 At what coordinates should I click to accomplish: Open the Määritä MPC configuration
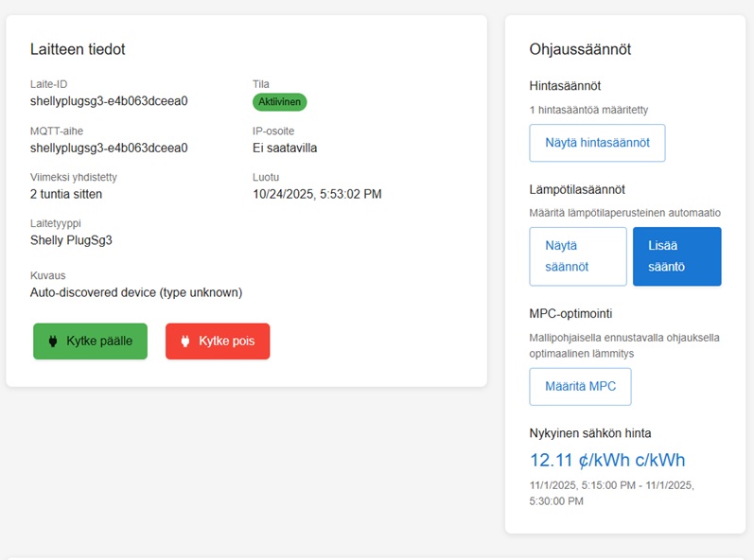pos(580,387)
